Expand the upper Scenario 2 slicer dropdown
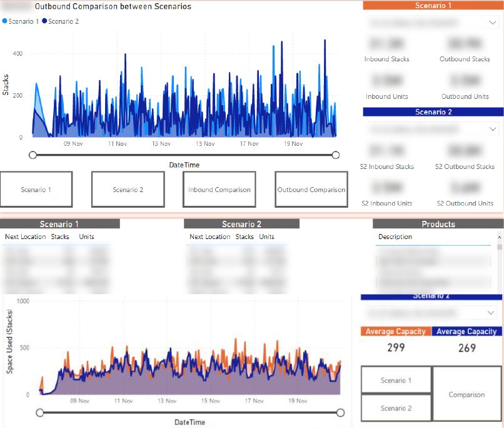This screenshot has width=504, height=428. (x=491, y=128)
